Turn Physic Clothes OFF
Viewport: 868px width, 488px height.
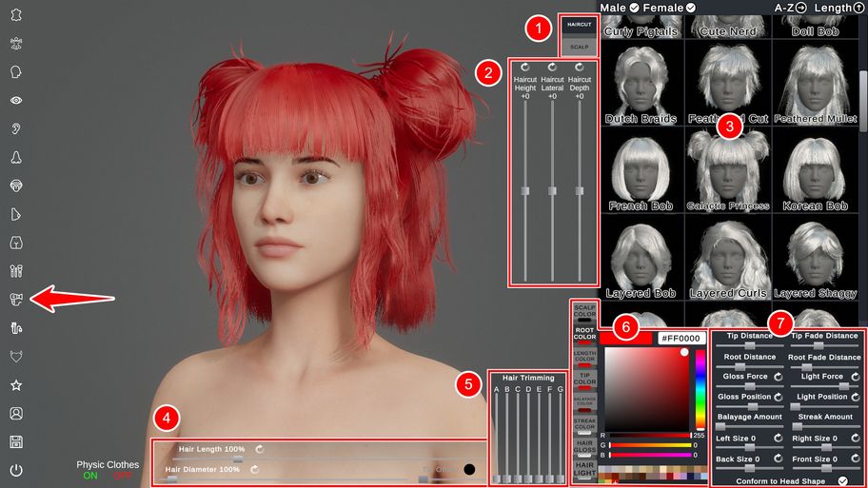[x=123, y=476]
